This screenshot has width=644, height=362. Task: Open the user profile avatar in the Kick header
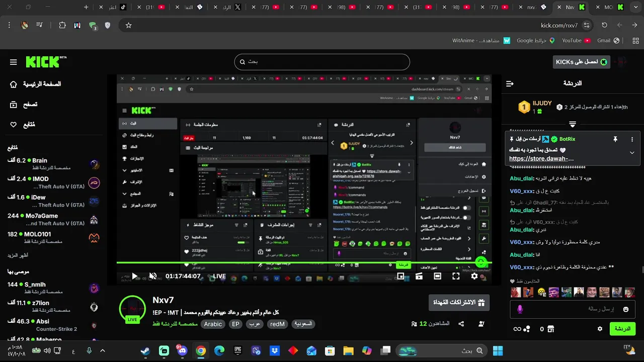click(622, 62)
